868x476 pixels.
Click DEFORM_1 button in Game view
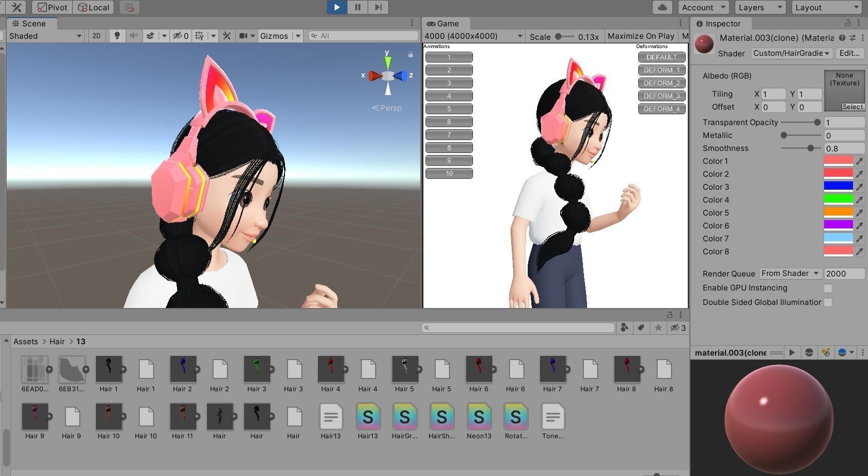tap(661, 70)
